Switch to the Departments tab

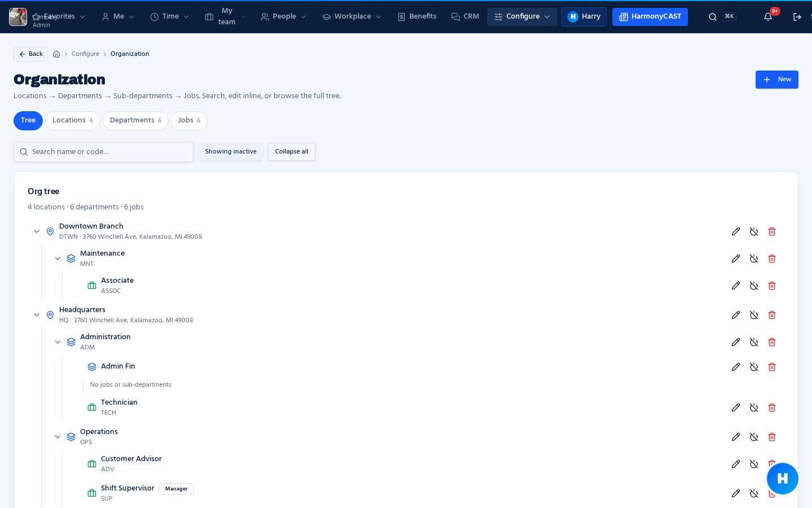pos(135,121)
